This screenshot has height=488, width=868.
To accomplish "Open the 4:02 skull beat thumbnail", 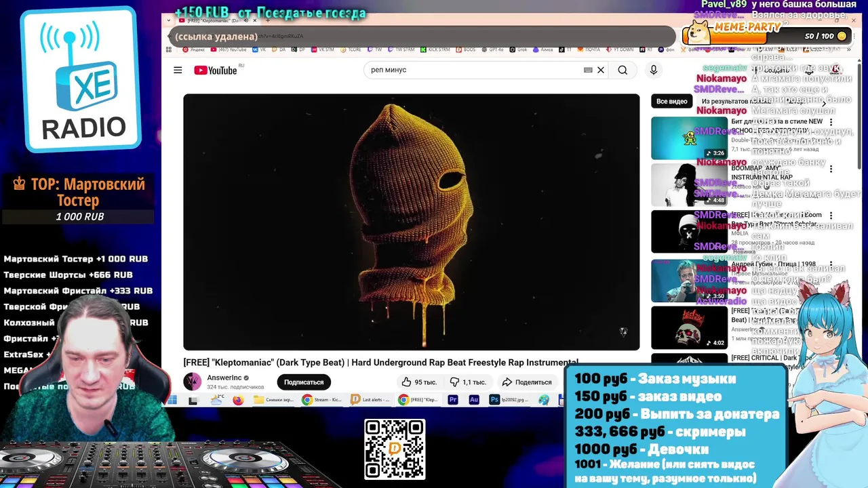I will (x=689, y=327).
